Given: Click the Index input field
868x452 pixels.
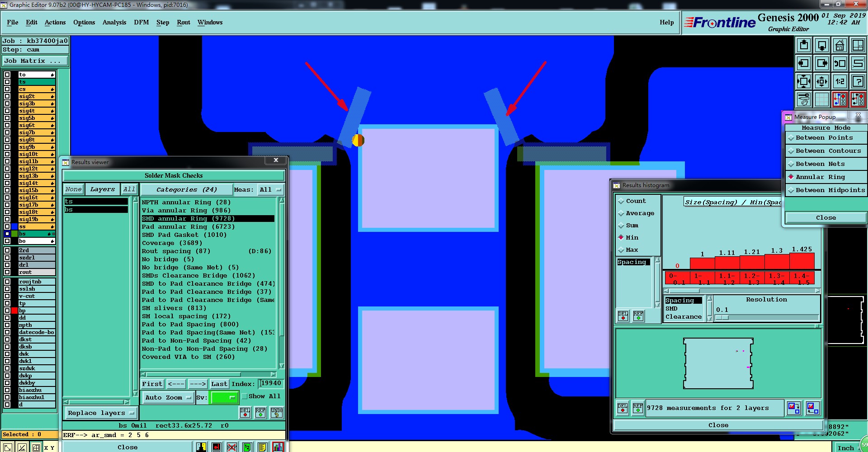Looking at the screenshot, I should pyautogui.click(x=270, y=384).
